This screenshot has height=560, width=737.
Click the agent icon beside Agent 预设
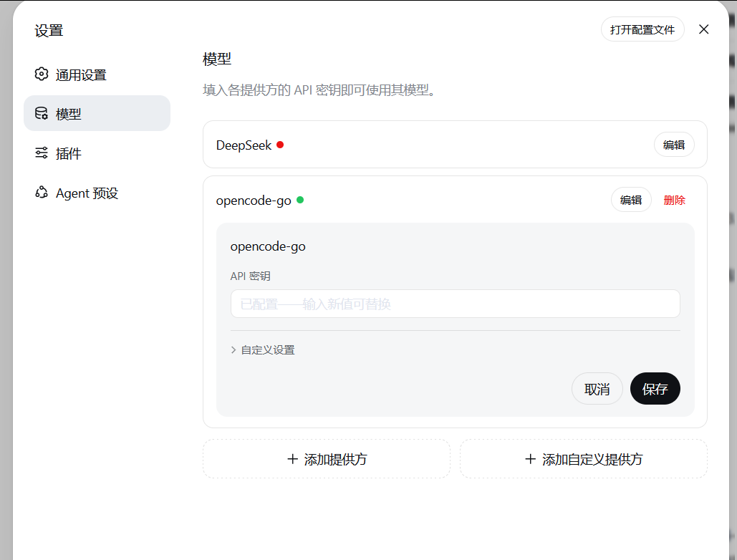[x=42, y=192]
